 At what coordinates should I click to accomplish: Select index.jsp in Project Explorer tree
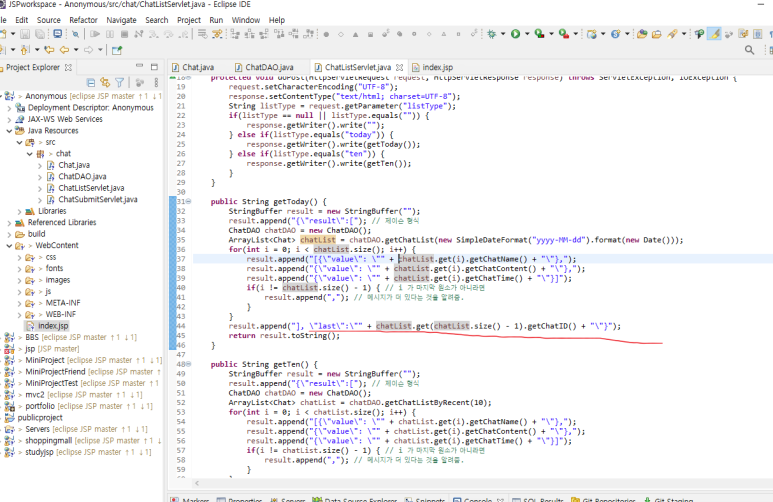tap(53, 326)
